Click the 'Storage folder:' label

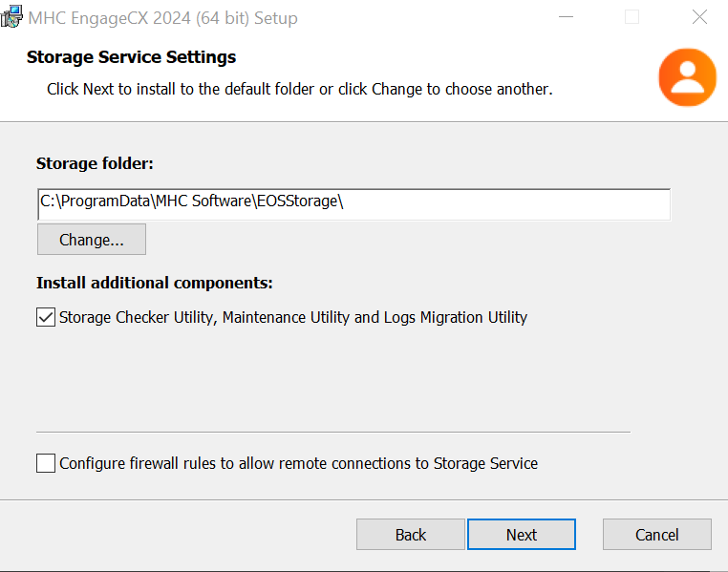point(95,163)
